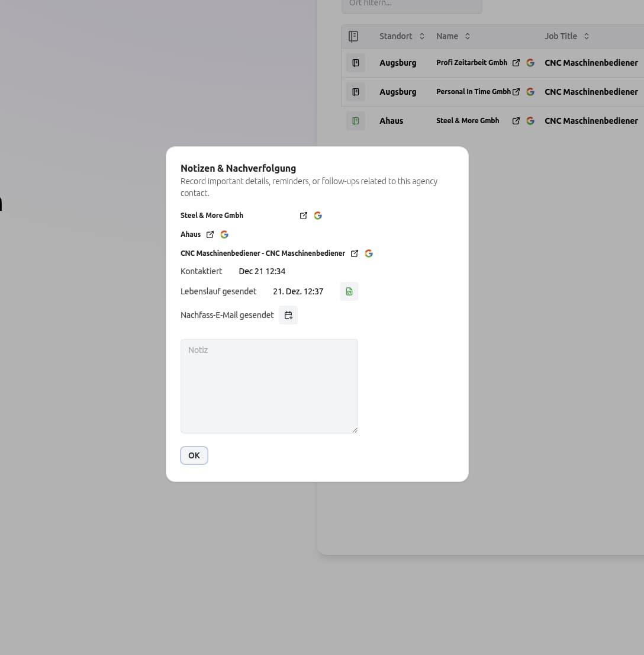Click the notes column header icon
The width and height of the screenshot is (644, 655).
pos(353,36)
